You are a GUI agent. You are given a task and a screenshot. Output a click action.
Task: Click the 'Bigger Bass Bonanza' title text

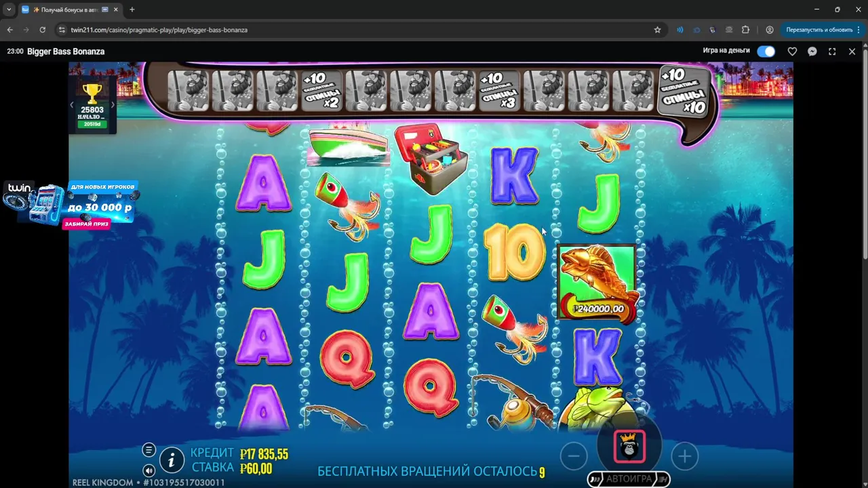[66, 52]
